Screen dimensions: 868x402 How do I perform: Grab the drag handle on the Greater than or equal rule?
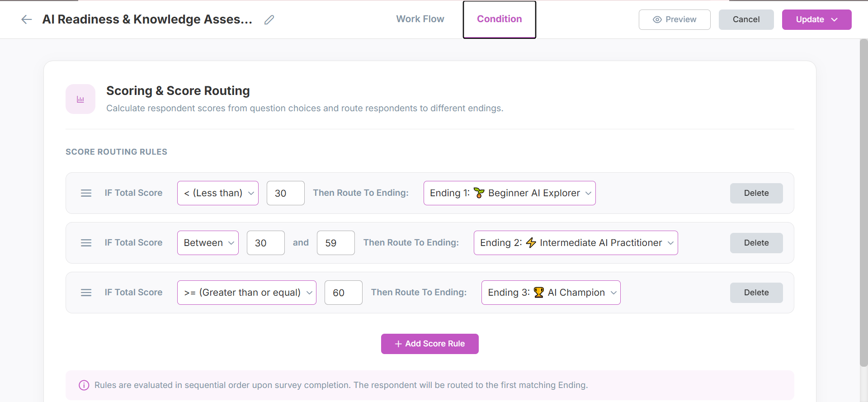(x=86, y=293)
